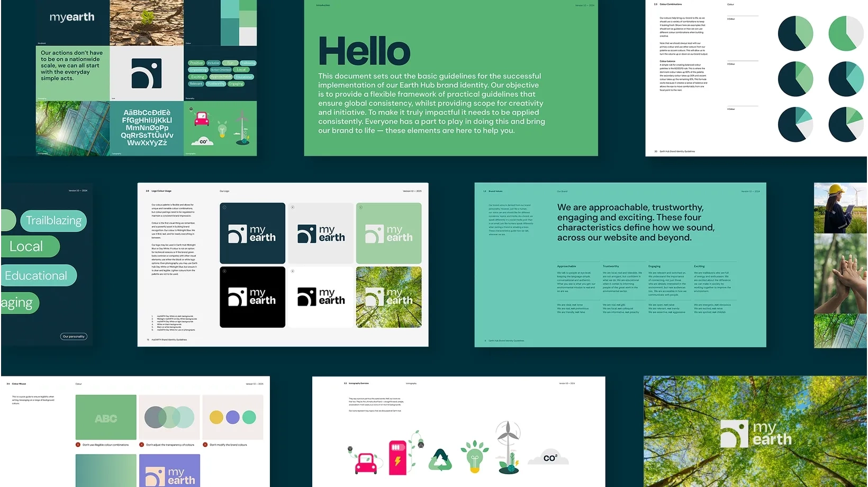Click the purple circle colour swatch
This screenshot has height=487, width=868.
233,417
